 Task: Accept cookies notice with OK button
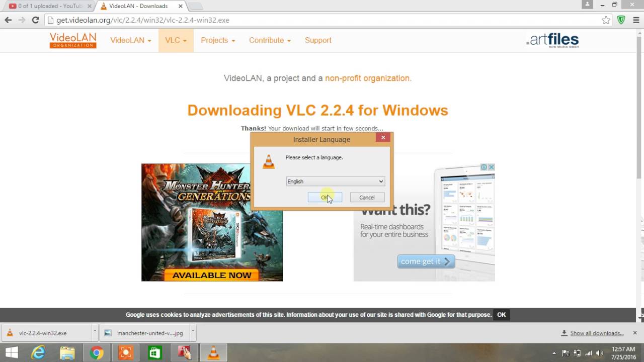pos(501,315)
